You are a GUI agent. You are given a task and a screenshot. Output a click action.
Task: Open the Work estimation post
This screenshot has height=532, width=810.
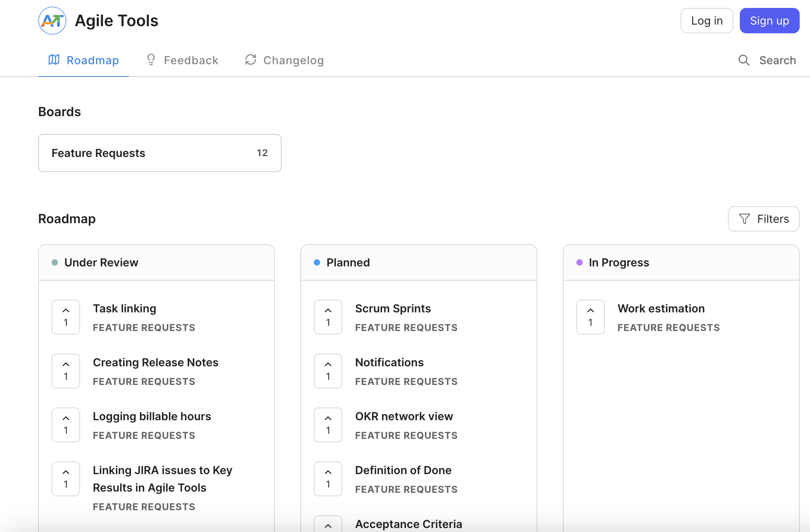point(661,308)
